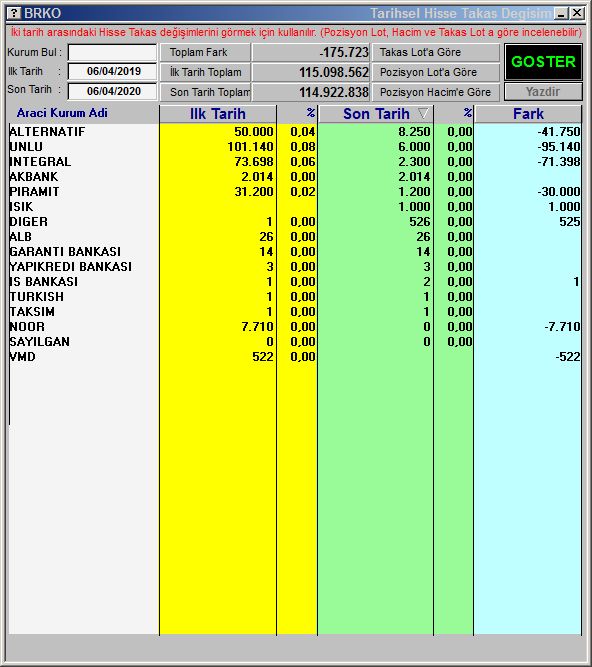Select the ALTERNATIF row
Viewport: 592px width, 667px height.
click(295, 131)
